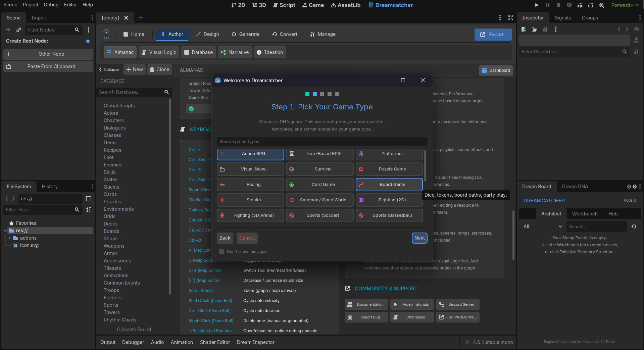Open the Forward+ renderer dropdown
This screenshot has width=644, height=350.
coord(625,5)
